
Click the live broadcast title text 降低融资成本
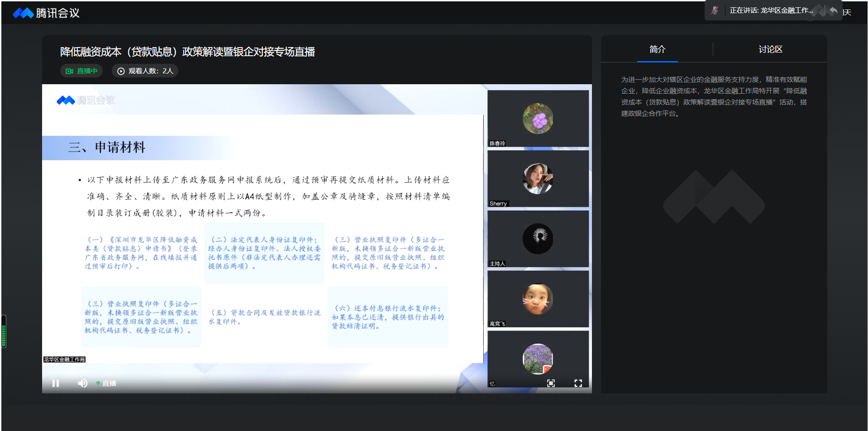point(187,52)
